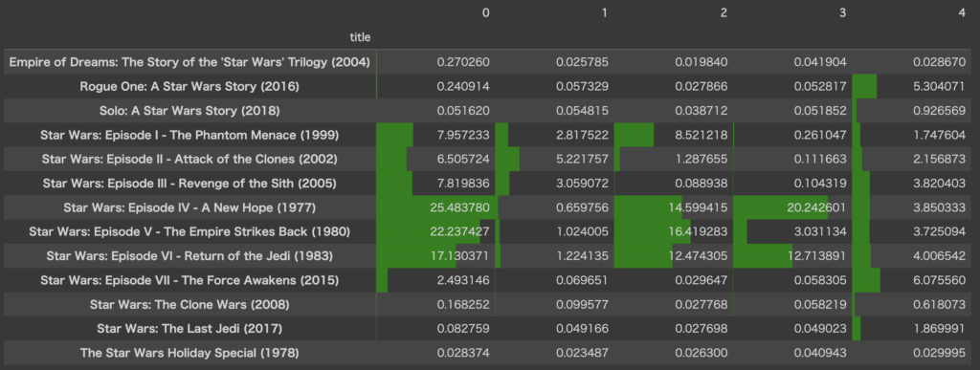Click the cell value 0.618073
980x370 pixels.
[940, 304]
